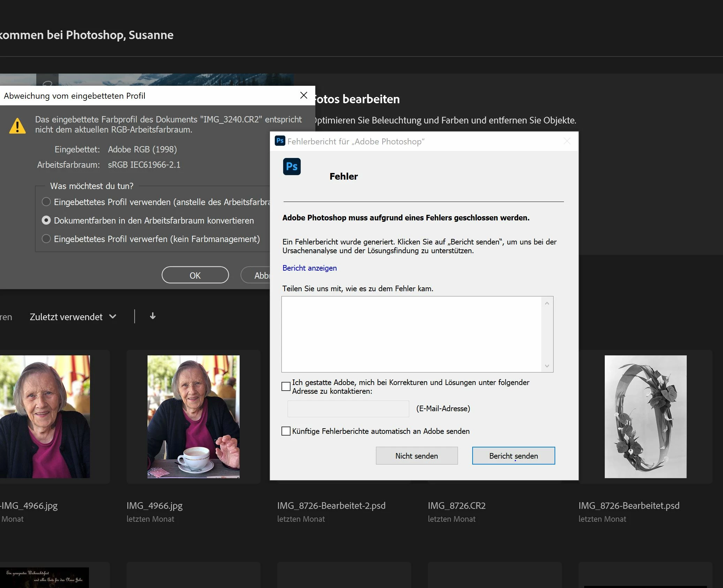Click the Bericht senden button
The height and width of the screenshot is (588, 723).
pos(513,456)
